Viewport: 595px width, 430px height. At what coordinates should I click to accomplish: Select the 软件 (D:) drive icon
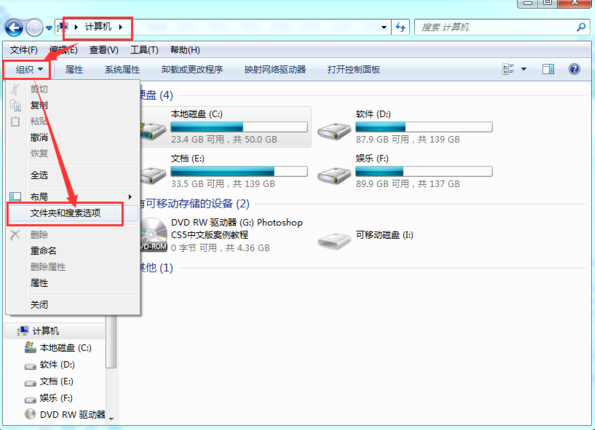(x=334, y=131)
